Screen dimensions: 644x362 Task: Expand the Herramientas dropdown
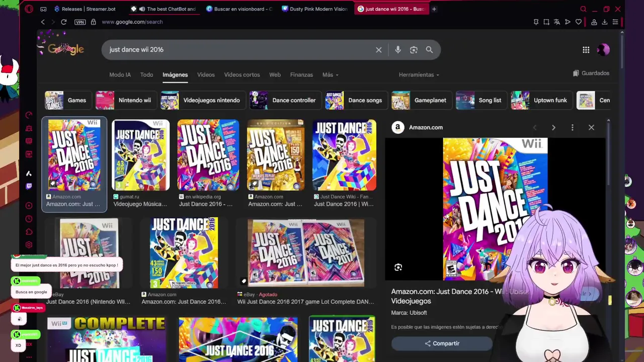419,74
